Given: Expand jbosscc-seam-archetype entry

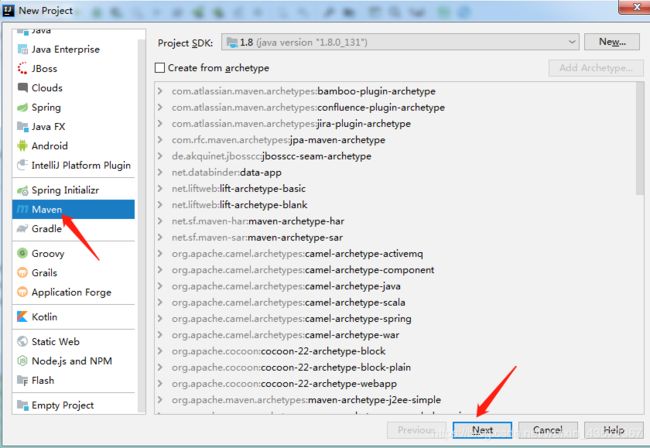Looking at the screenshot, I should 160,156.
